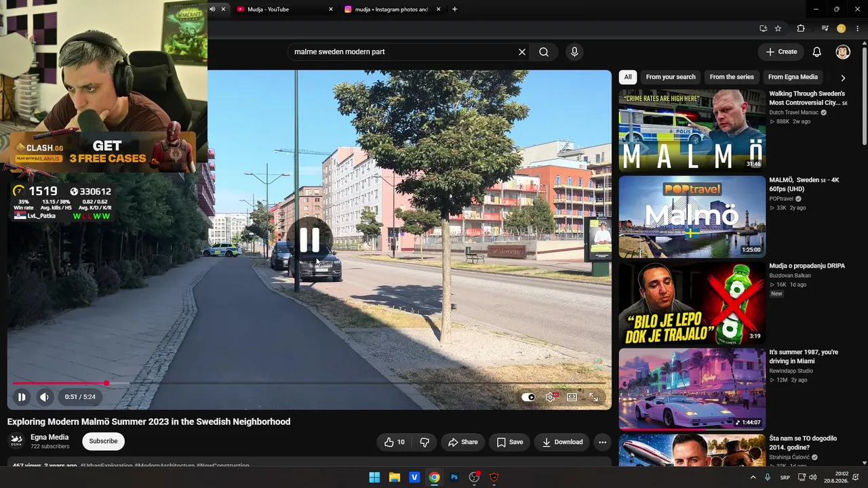Viewport: 868px width, 488px height.
Task: Bookmark this page with the star icon
Action: pyautogui.click(x=778, y=28)
